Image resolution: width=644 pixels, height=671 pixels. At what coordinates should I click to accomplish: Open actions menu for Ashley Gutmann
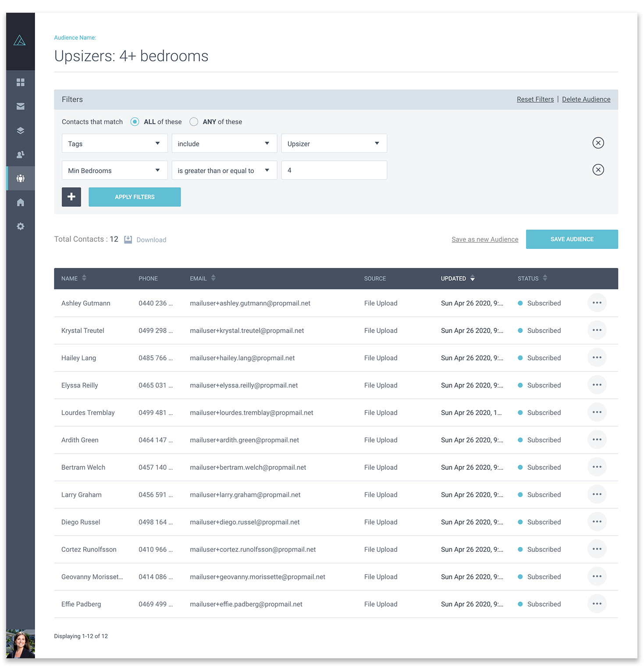click(597, 303)
